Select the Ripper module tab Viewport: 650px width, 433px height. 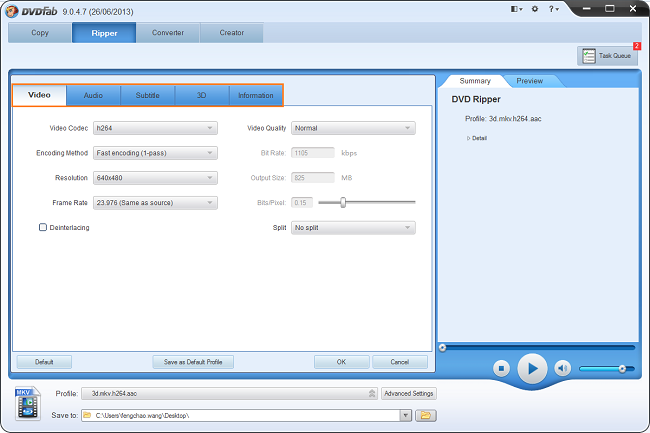click(x=104, y=33)
